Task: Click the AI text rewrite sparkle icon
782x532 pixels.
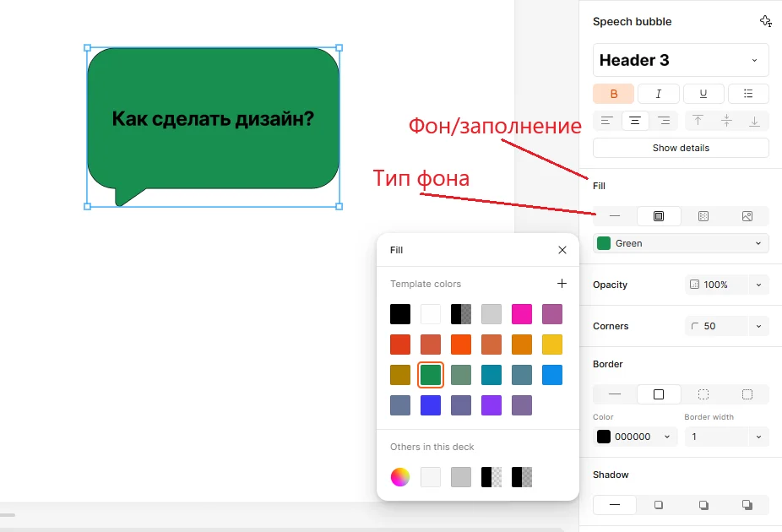Action: click(765, 21)
